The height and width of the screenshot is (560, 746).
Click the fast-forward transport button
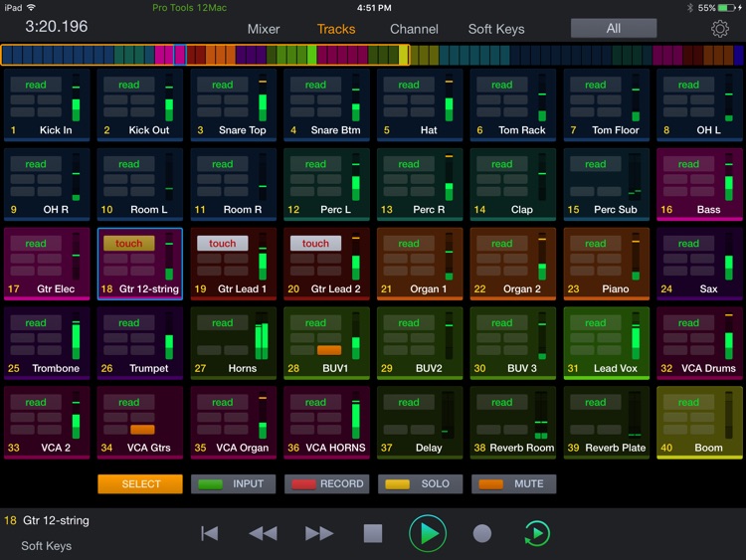[x=319, y=533]
